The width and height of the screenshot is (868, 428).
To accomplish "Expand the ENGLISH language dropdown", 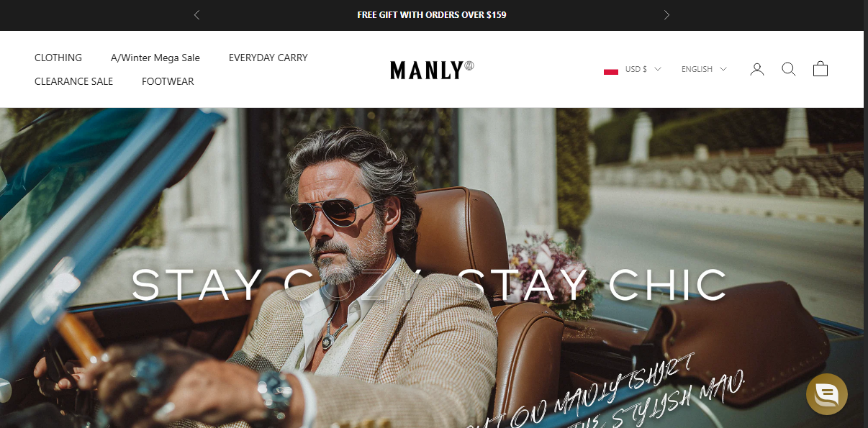I will (704, 69).
